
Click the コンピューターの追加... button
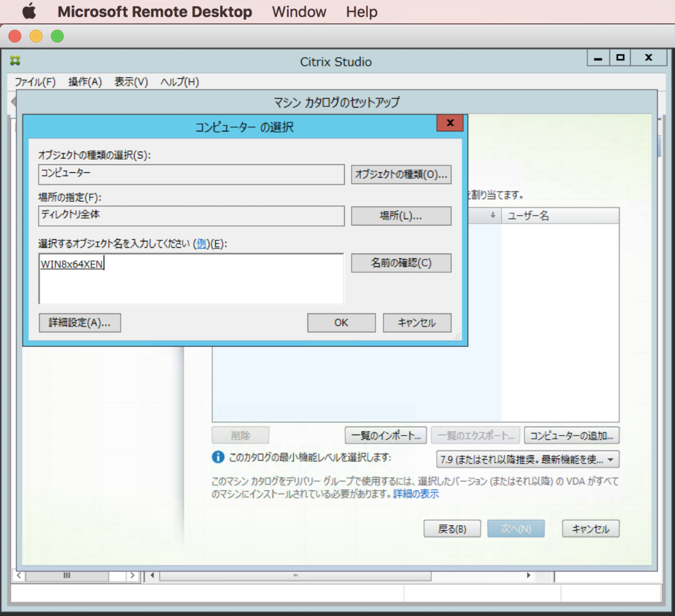click(572, 435)
